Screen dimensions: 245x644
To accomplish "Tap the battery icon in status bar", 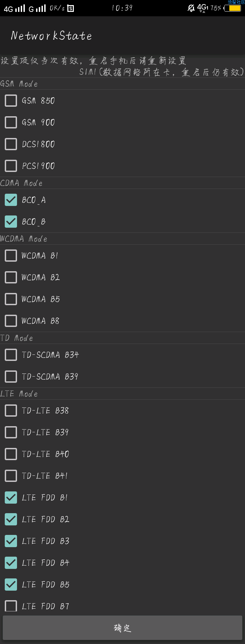I will point(233,8).
